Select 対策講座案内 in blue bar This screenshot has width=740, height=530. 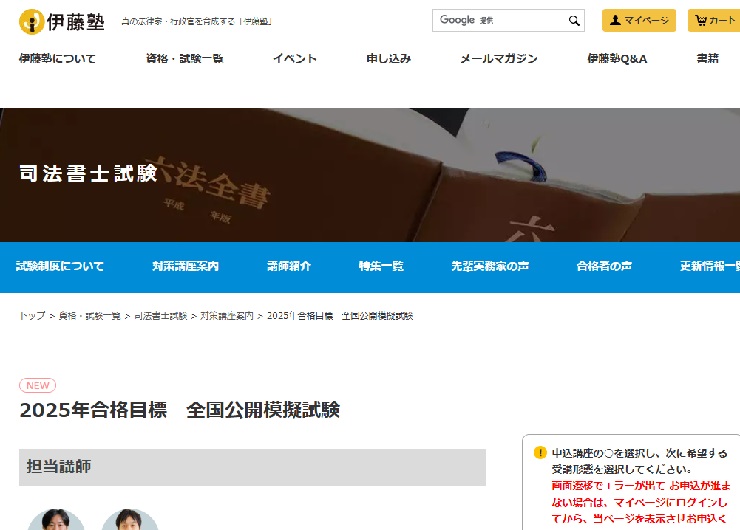pos(185,266)
